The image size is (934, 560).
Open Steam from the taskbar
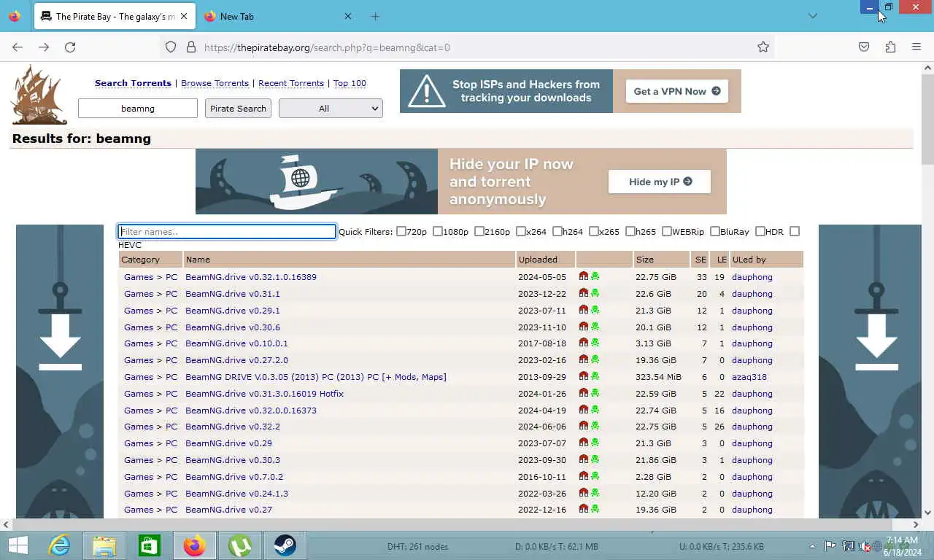[285, 545]
